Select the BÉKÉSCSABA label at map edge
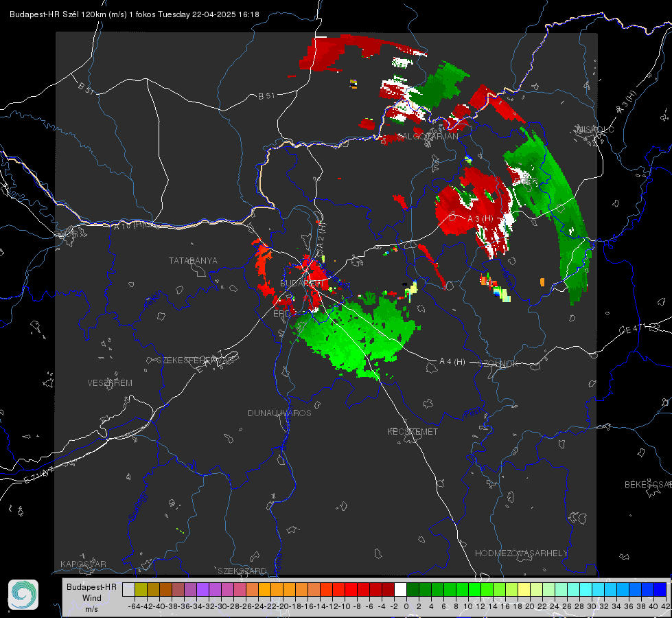This screenshot has width=672, height=618. pyautogui.click(x=648, y=484)
